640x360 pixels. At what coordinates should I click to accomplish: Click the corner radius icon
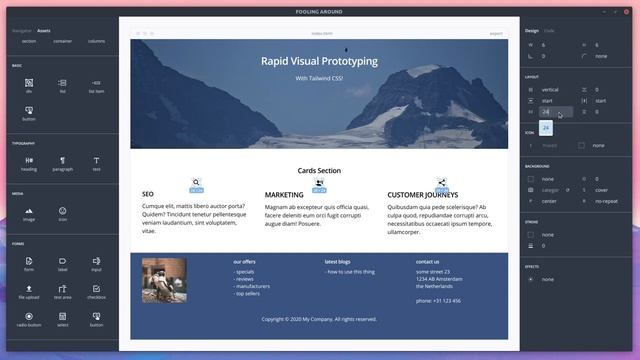[584, 56]
